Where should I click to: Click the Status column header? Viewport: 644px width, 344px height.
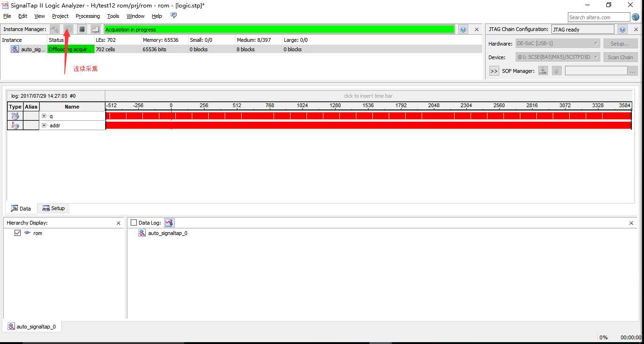pos(71,40)
